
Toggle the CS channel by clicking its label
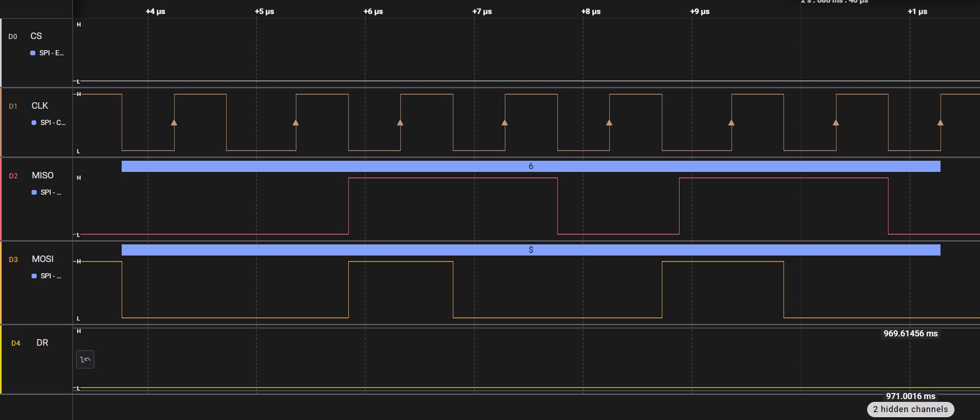pos(36,36)
